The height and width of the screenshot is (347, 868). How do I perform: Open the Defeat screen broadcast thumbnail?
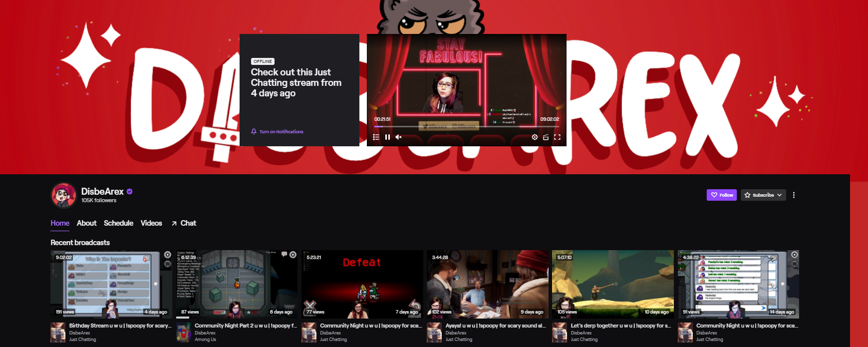(x=362, y=285)
